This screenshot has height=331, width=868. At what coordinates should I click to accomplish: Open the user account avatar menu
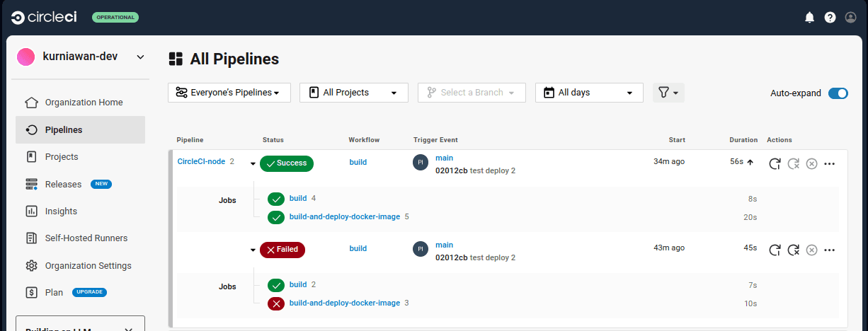pyautogui.click(x=850, y=18)
